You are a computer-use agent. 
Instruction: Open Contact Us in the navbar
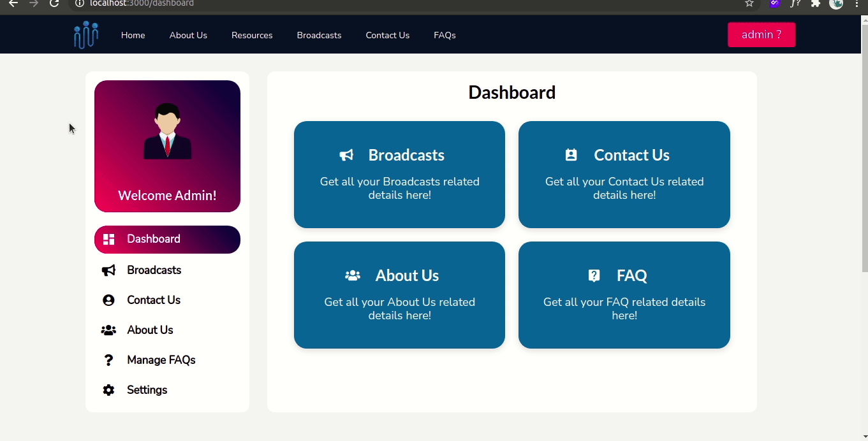pos(388,35)
